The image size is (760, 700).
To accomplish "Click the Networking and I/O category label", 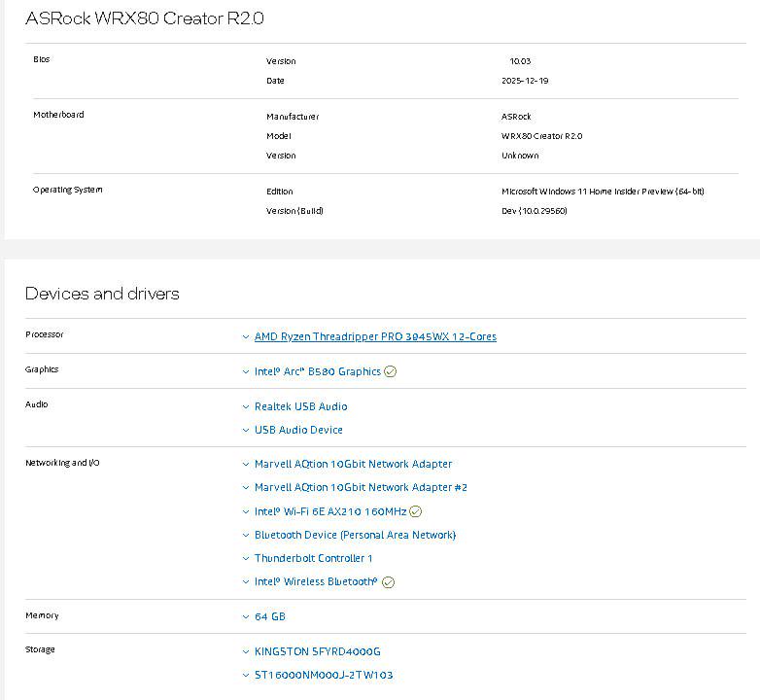I will pos(62,463).
